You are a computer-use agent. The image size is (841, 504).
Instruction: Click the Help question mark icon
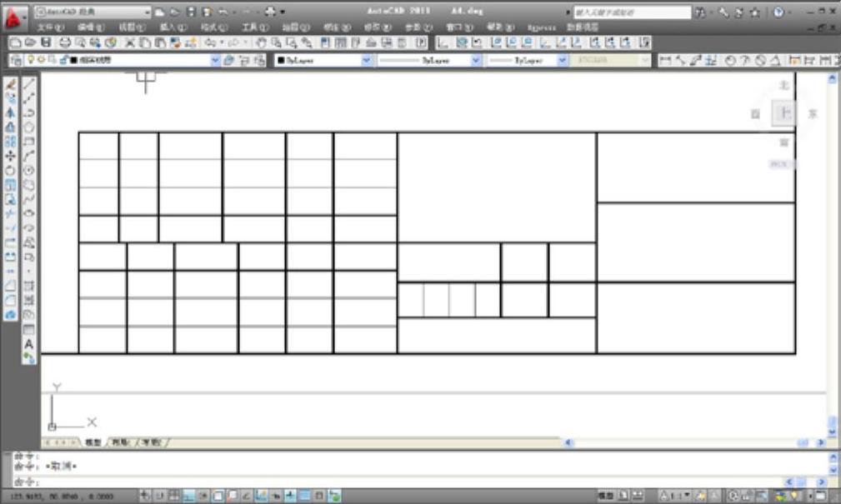778,12
